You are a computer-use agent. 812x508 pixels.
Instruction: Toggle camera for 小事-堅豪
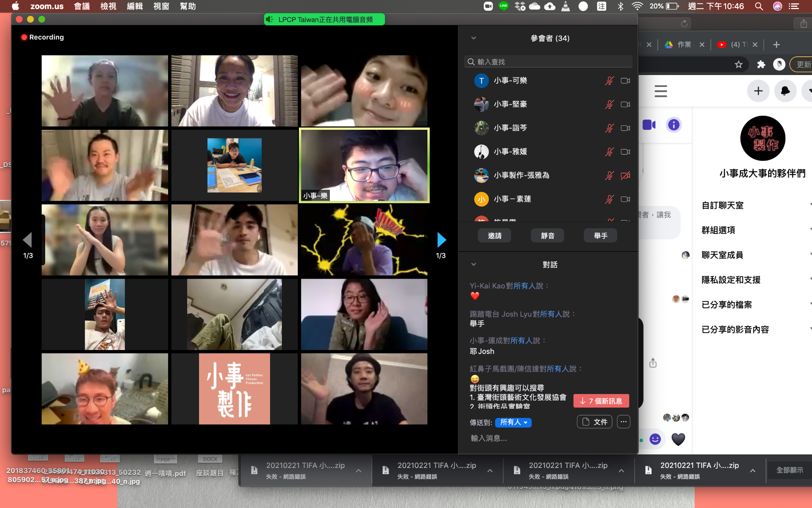(625, 104)
